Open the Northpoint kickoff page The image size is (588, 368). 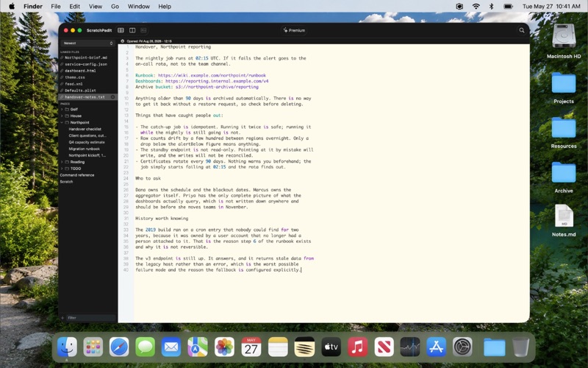point(87,155)
